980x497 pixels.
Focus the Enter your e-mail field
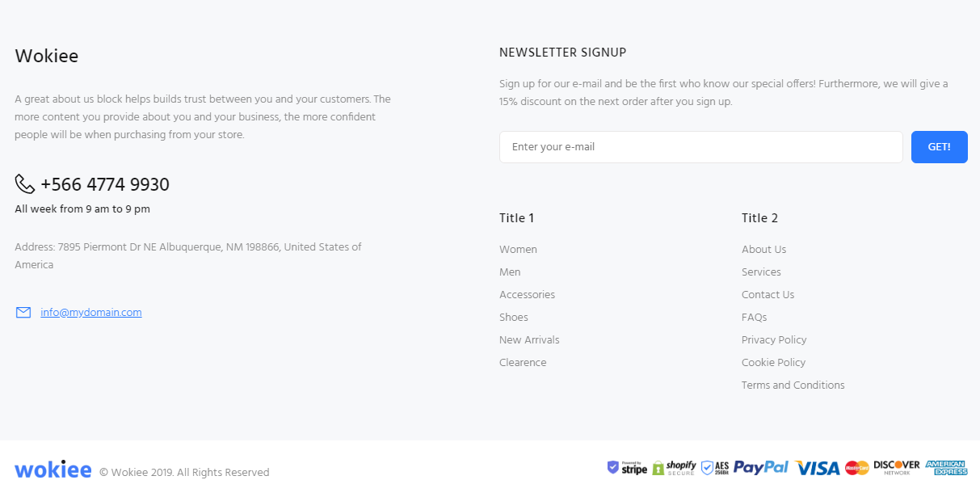tap(700, 147)
